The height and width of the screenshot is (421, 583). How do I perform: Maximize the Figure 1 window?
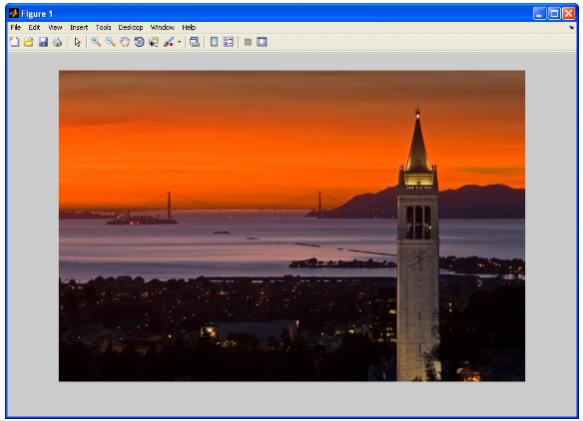click(x=554, y=14)
